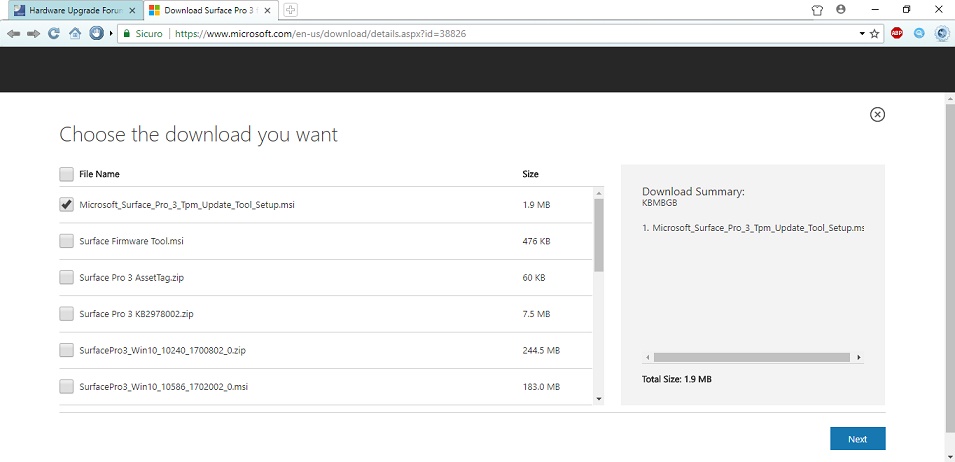The image size is (955, 462).
Task: Check Surface Pro 3 KB2978002.zip
Action: click(x=66, y=314)
